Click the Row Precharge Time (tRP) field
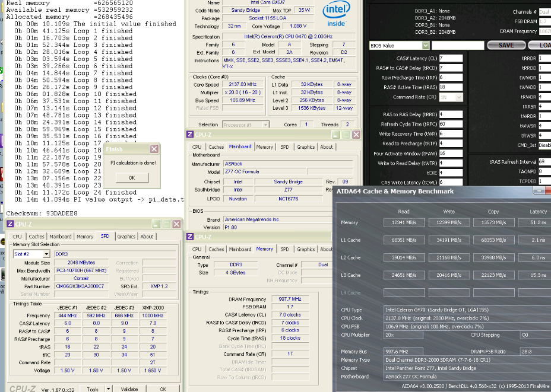Image resolution: width=551 pixels, height=392 pixels. pyautogui.click(x=451, y=78)
